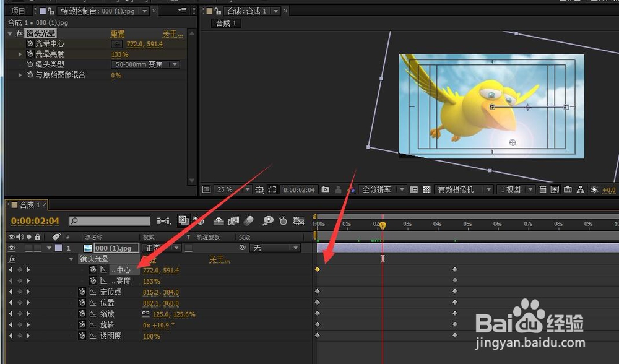Select the 合成: 合成 1 viewer tab

click(x=247, y=11)
